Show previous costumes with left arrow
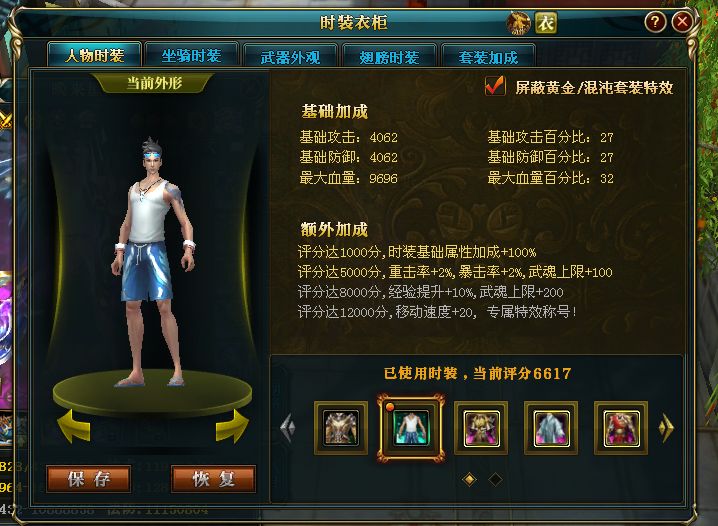 point(288,428)
